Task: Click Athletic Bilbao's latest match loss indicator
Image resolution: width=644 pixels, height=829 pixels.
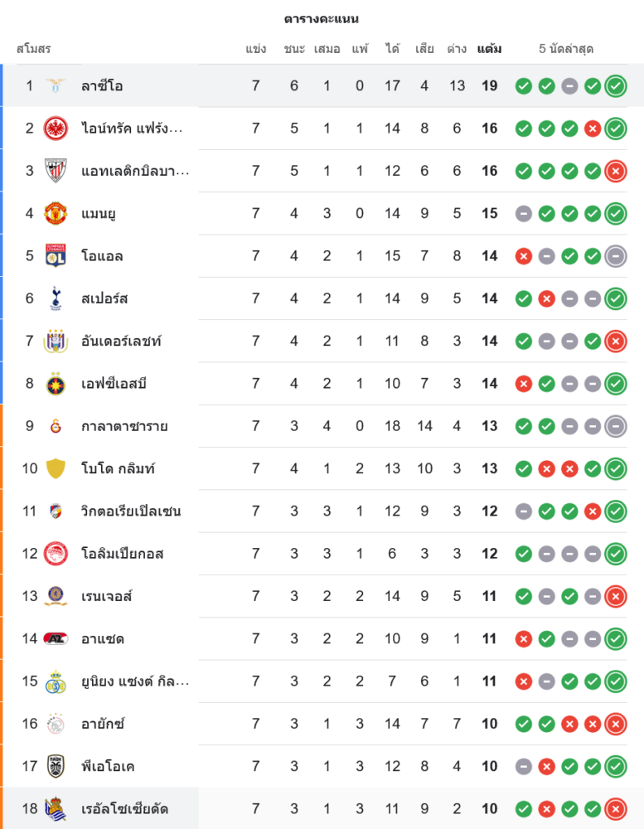Action: click(x=615, y=171)
